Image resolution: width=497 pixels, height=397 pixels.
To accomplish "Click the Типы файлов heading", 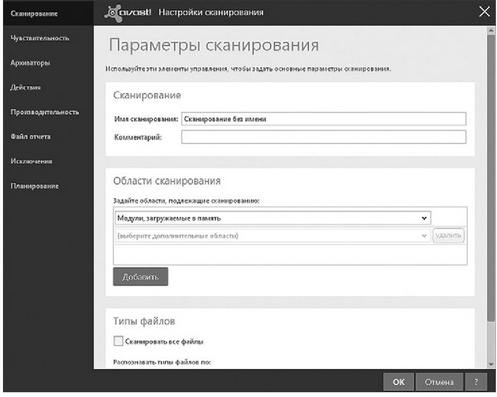I will point(144,321).
